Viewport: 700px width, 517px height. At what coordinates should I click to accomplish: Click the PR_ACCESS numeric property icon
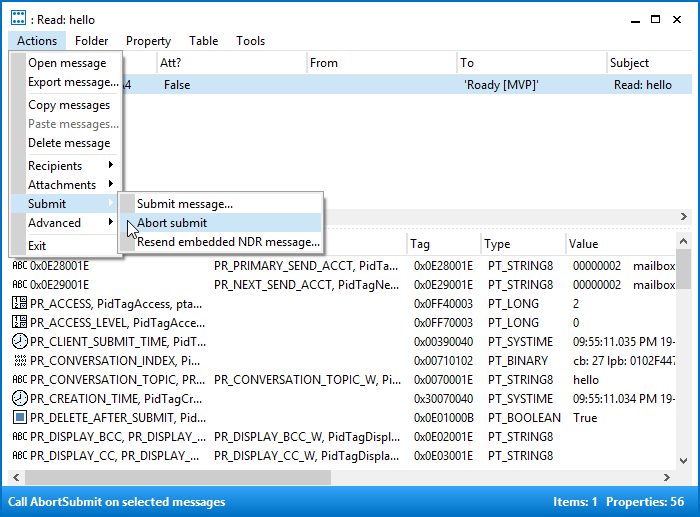coord(19,304)
